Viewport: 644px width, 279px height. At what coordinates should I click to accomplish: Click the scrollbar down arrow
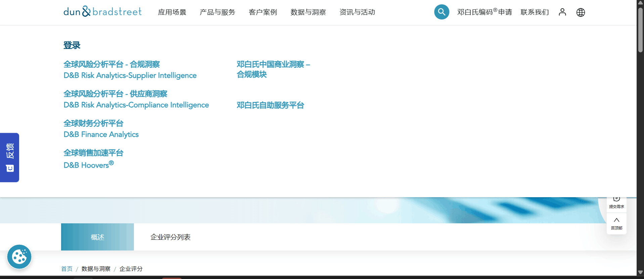[640, 272]
